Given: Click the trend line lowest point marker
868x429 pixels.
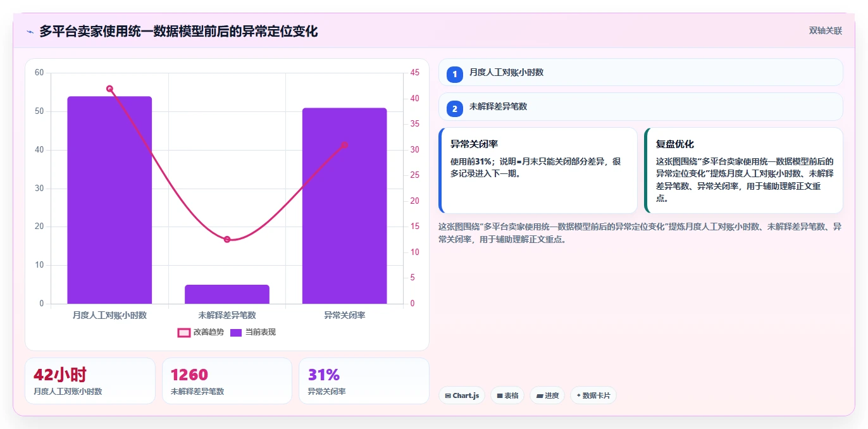Looking at the screenshot, I should (227, 239).
